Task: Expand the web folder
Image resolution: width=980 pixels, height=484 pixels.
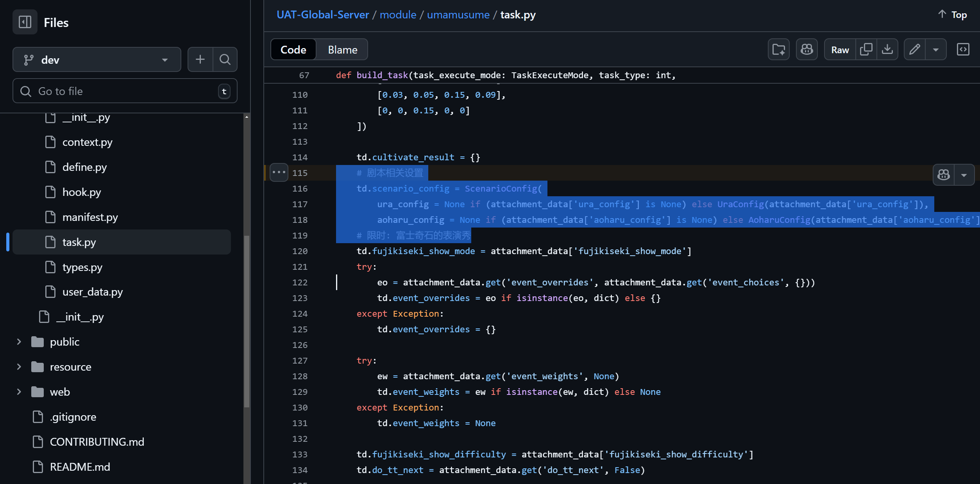Action: click(x=19, y=392)
